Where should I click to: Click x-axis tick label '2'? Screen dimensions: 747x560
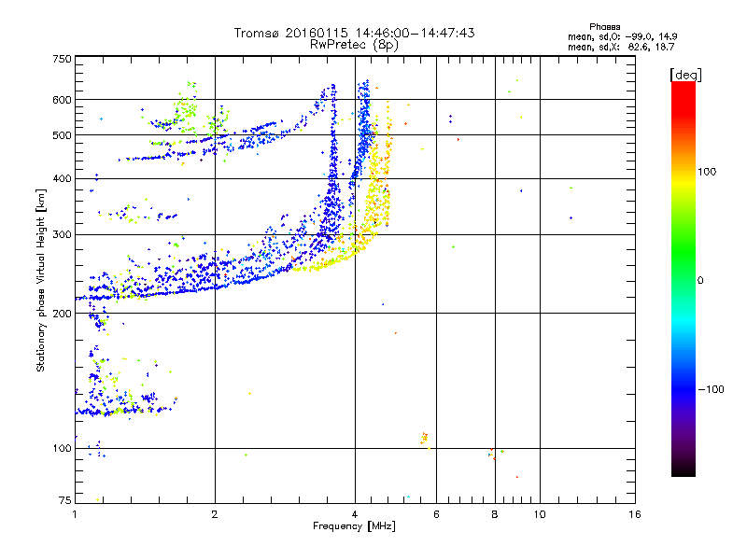coord(215,514)
